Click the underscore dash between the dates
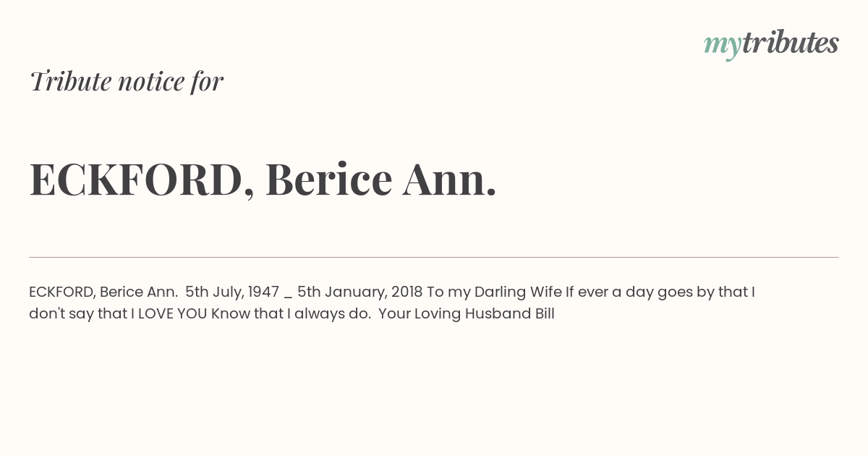The width and height of the screenshot is (868, 456). (x=289, y=295)
